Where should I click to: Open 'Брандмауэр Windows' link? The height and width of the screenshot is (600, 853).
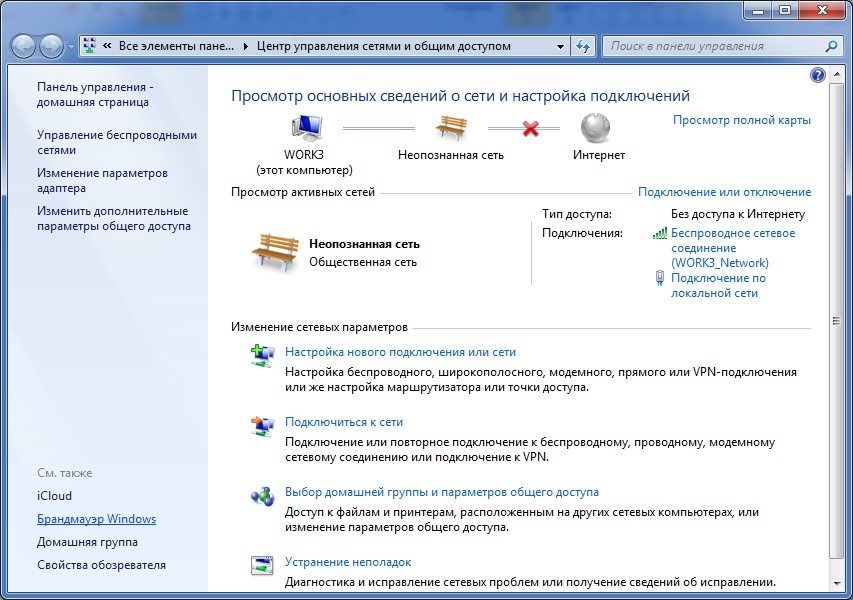(x=96, y=519)
